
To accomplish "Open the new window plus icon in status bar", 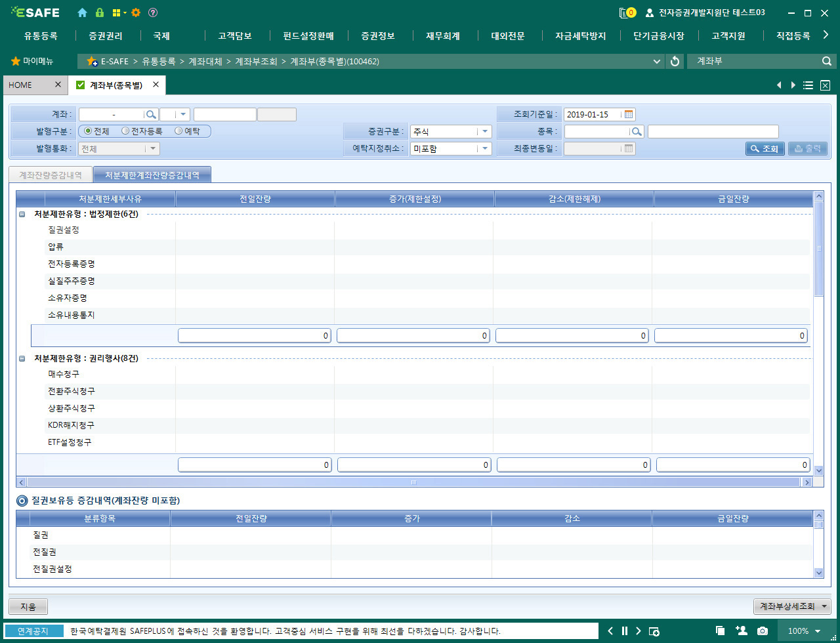I will [654, 631].
